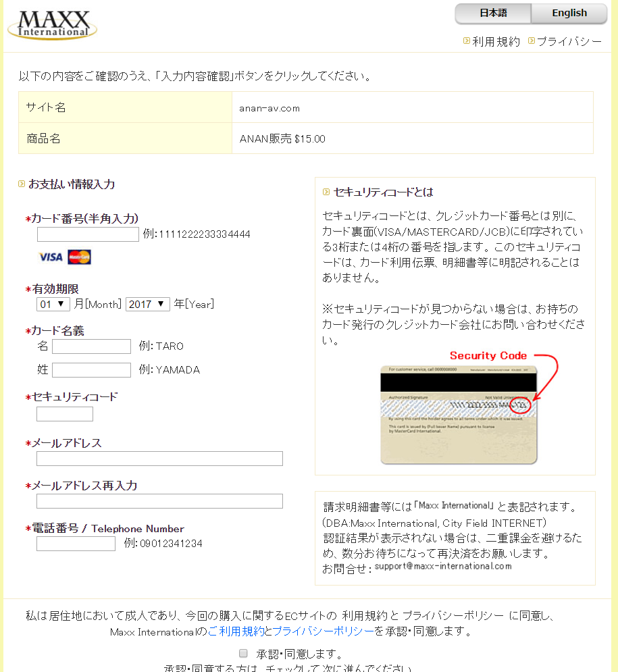
Task: Open the プライバシーポリシー blue link
Action: (323, 631)
